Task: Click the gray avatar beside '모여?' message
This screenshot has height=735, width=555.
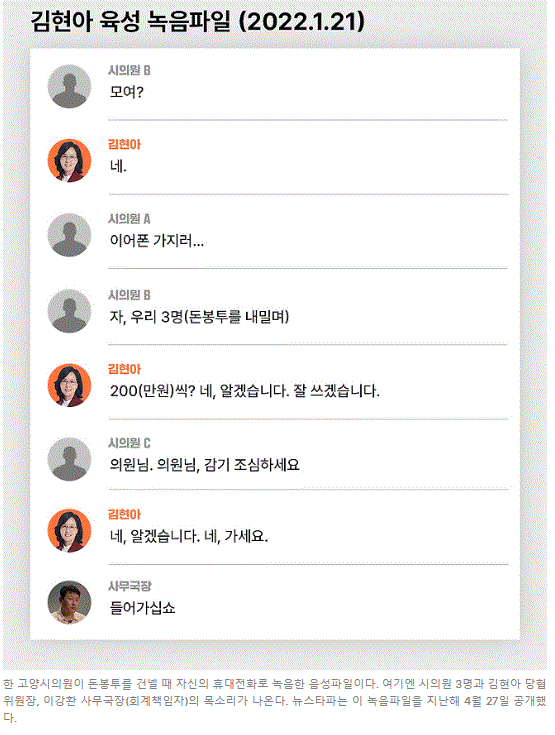Action: pos(69,87)
